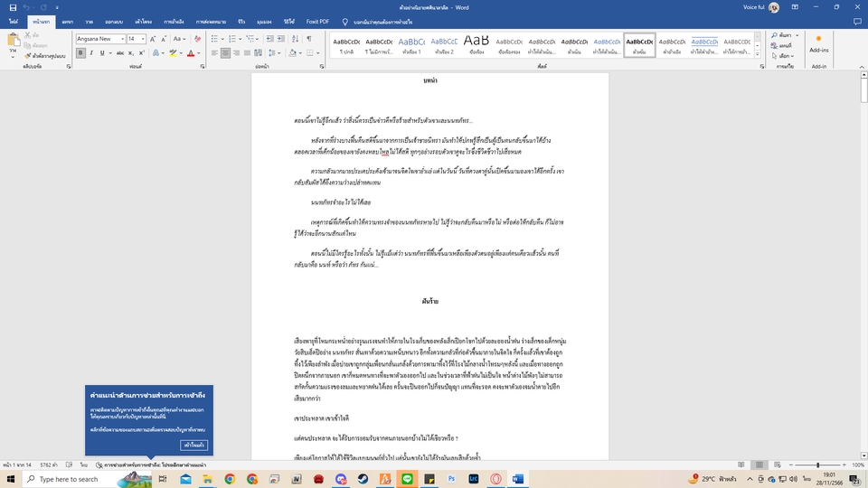
Task: Open the Foxit PDF tab
Action: tap(317, 22)
